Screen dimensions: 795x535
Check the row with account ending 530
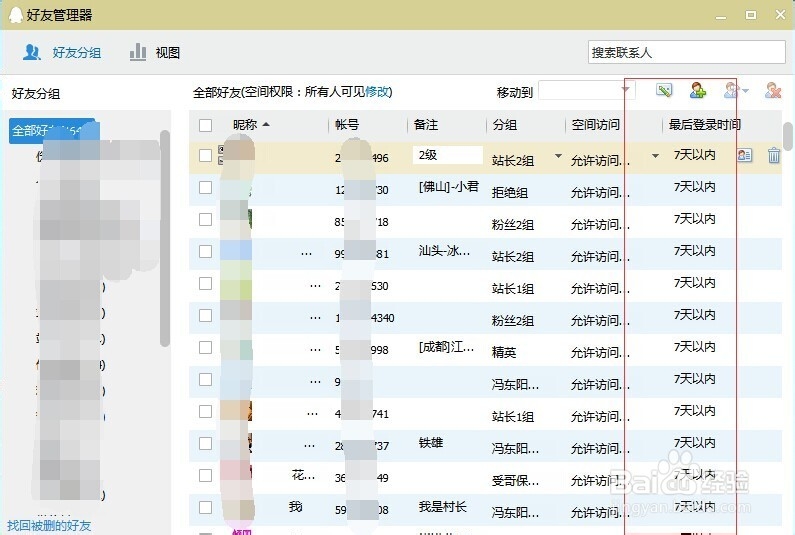(205, 283)
